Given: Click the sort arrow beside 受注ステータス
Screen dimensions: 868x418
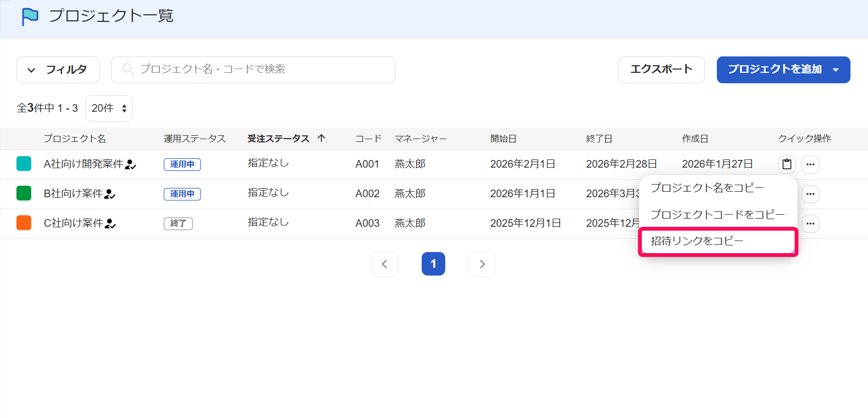Looking at the screenshot, I should coord(321,138).
